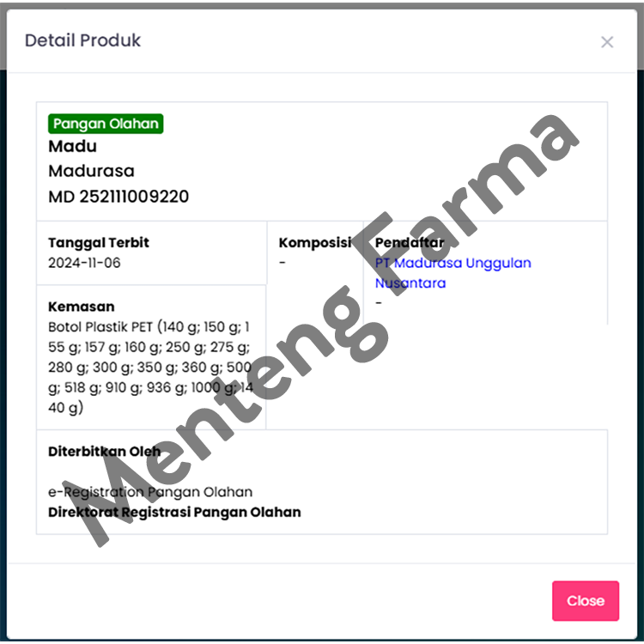644x644 pixels.
Task: Close the Detail Produk dialog with X icon
Action: 606,41
